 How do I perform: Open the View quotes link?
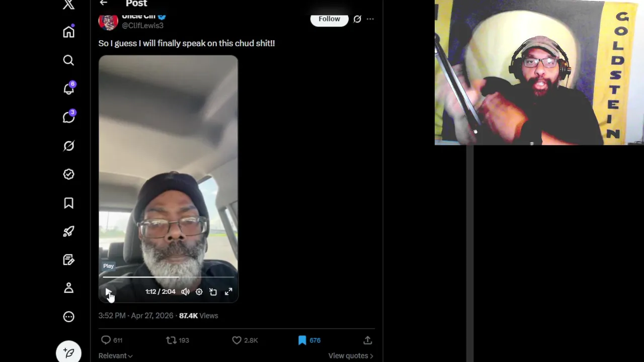coord(351,355)
